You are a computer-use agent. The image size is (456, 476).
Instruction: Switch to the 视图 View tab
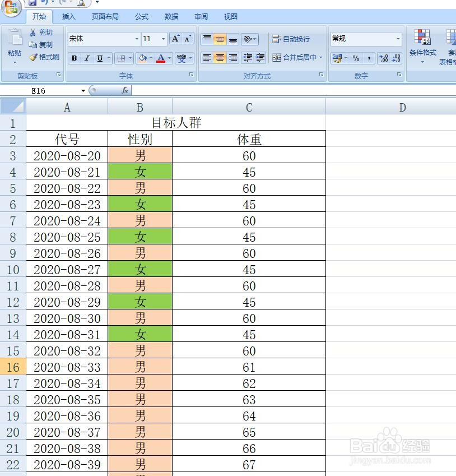click(231, 16)
